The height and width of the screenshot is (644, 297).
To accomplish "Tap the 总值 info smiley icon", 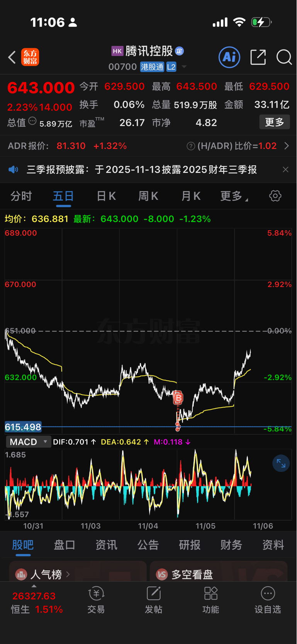I will click(x=32, y=121).
